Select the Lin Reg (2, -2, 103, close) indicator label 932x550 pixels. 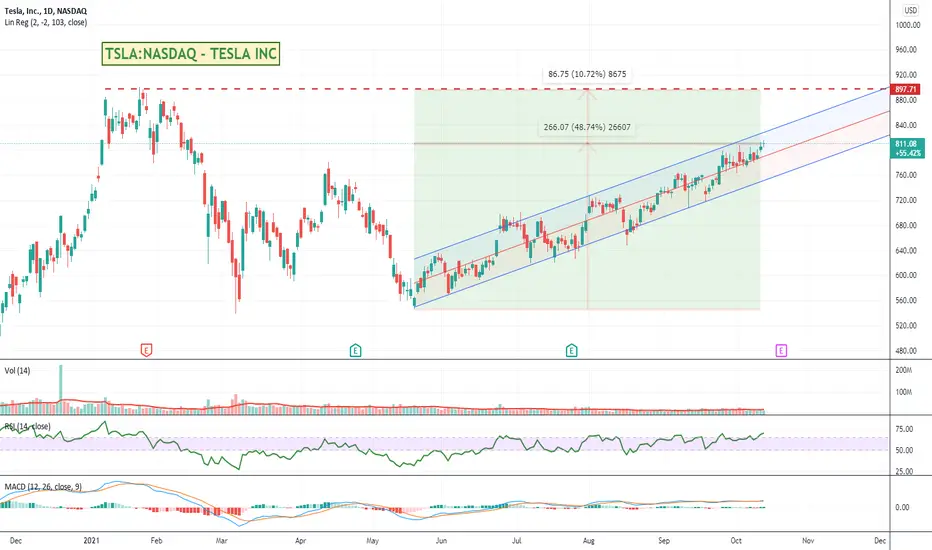pyautogui.click(x=46, y=23)
